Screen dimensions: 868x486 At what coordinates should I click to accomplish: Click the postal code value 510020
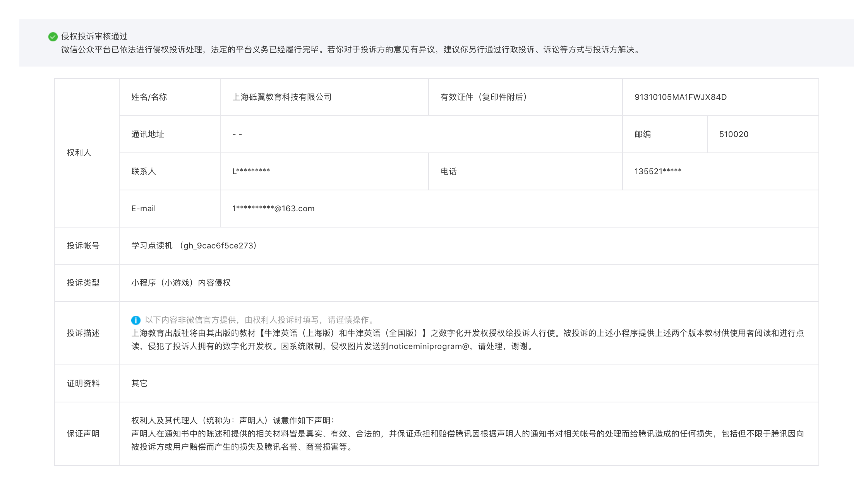pos(733,134)
